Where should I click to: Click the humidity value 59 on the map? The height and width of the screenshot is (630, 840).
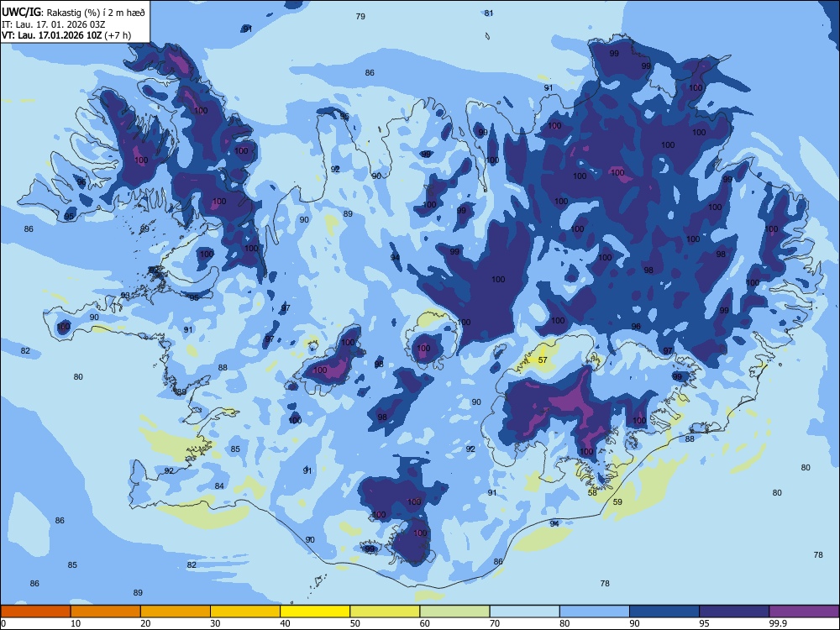pyautogui.click(x=617, y=502)
